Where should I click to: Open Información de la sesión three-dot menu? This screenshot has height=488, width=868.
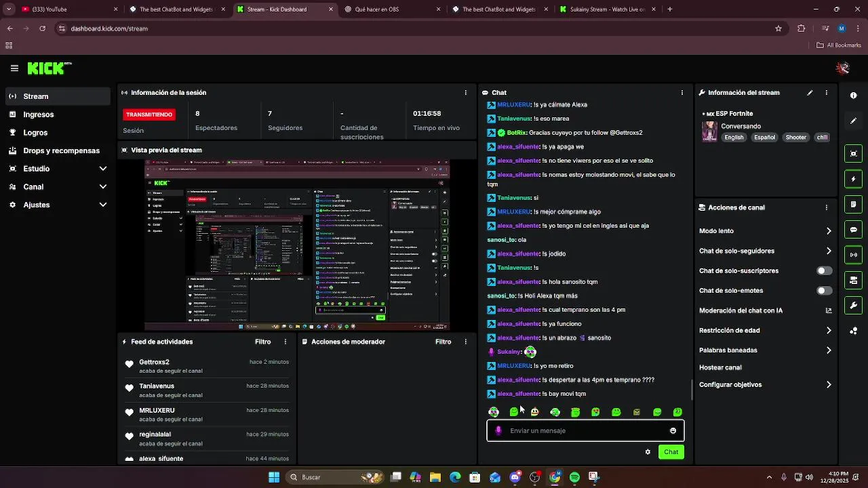[465, 93]
